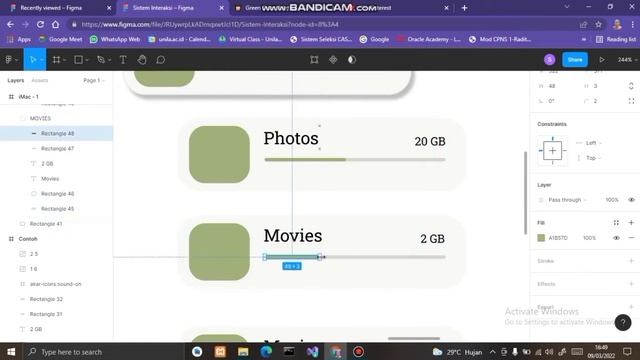
Task: Open the Figma main menu icon
Action: (x=9, y=60)
